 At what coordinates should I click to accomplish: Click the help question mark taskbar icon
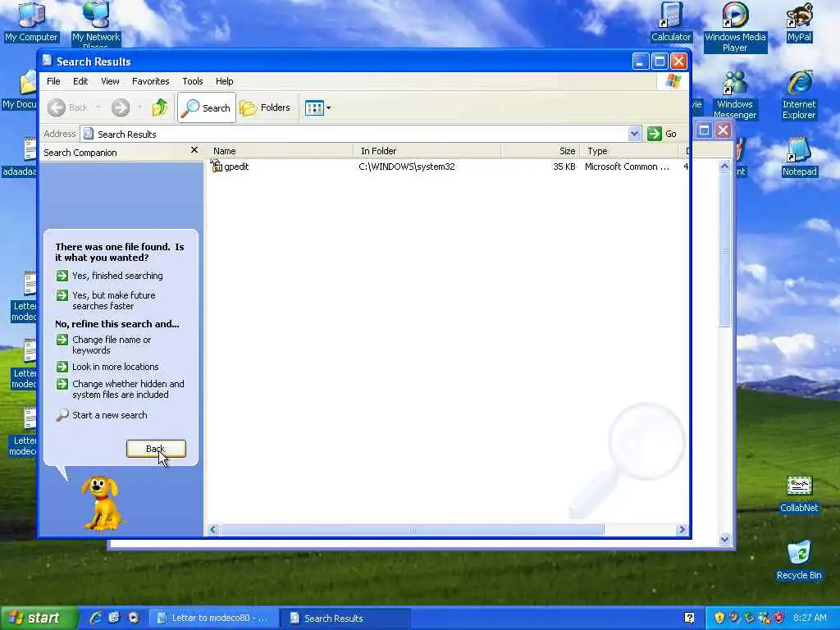pos(689,618)
